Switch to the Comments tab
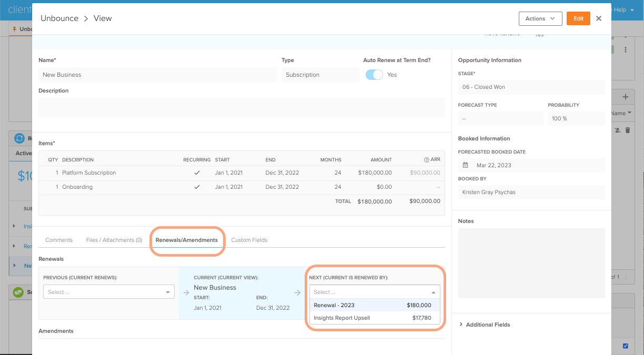Viewport: 644px width, 355px height. point(59,240)
